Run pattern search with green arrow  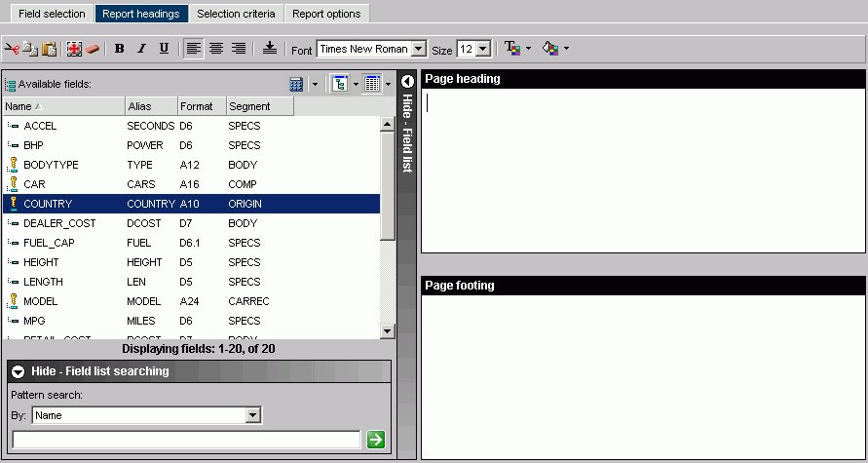click(x=376, y=441)
